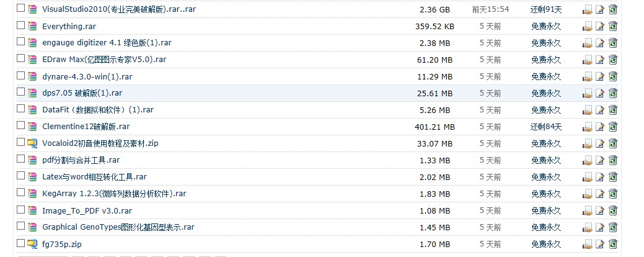Click the edit icon for pdf分割与合并工具.rar

(x=600, y=160)
